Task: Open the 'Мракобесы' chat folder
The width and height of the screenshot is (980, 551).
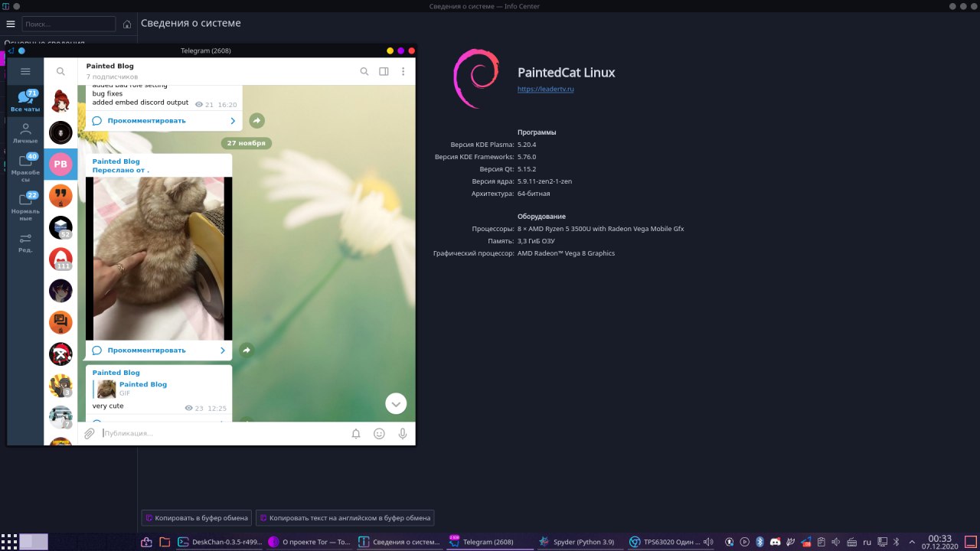Action: [x=25, y=168]
